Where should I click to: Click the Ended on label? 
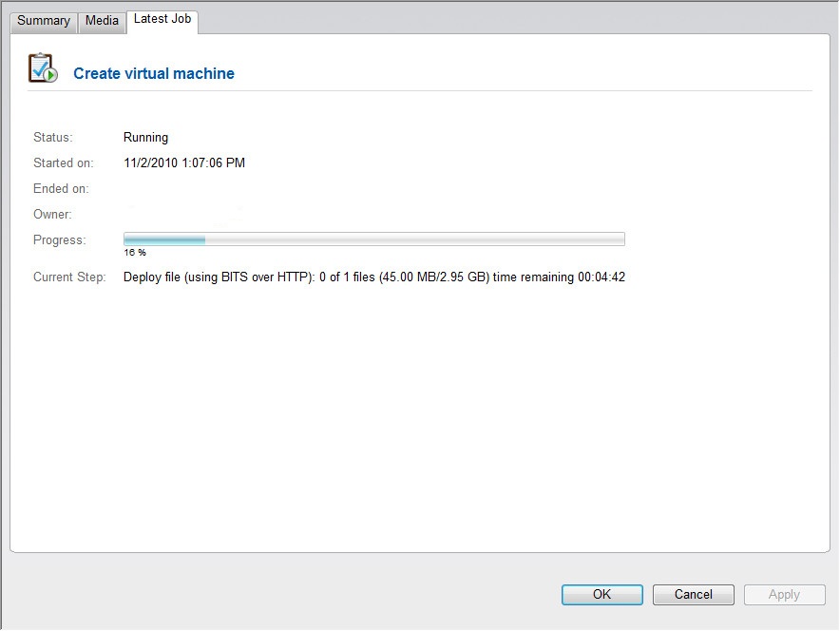point(61,189)
